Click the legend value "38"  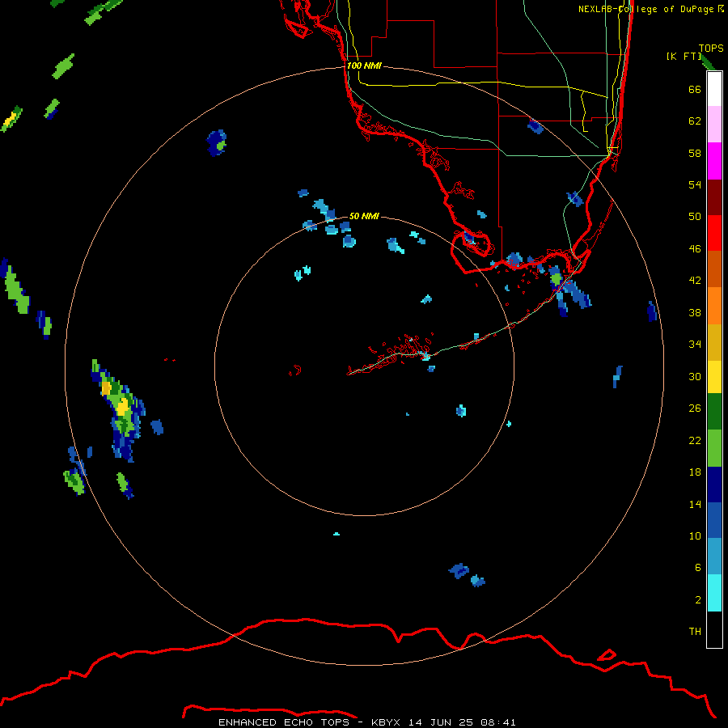(695, 312)
